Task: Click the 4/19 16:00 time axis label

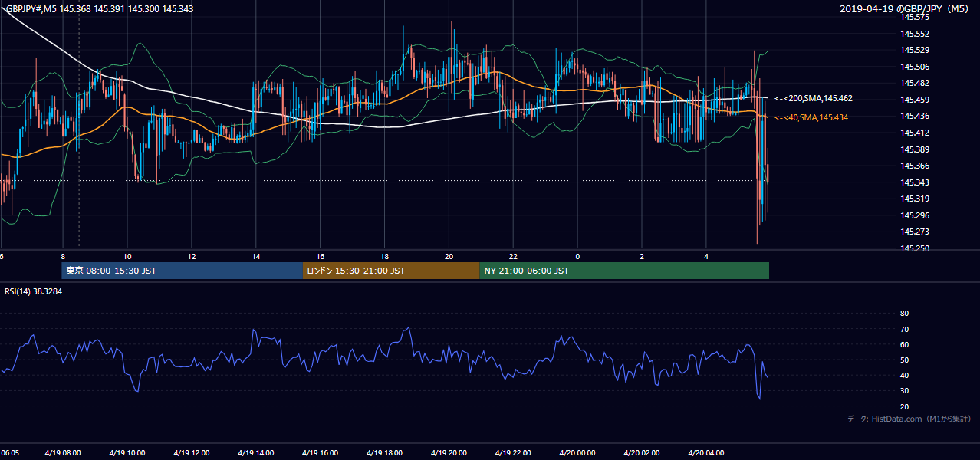Action: [321, 453]
